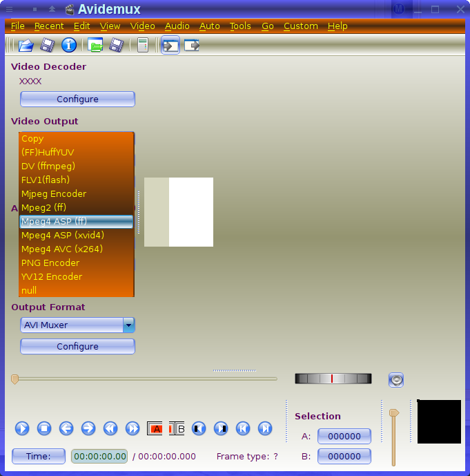Click the Time: button
This screenshot has width=470, height=476.
tap(39, 456)
